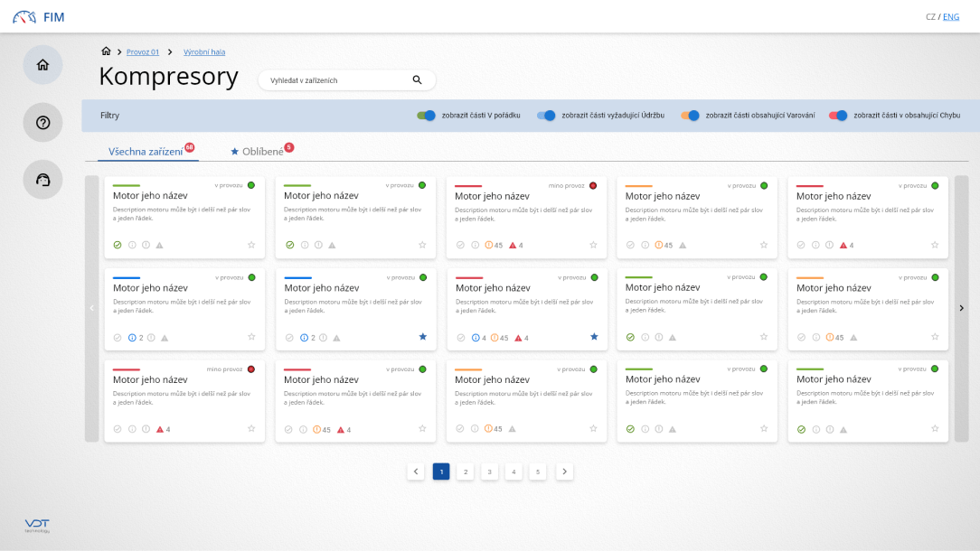
Task: Go to next pagination page arrow
Action: pos(564,472)
